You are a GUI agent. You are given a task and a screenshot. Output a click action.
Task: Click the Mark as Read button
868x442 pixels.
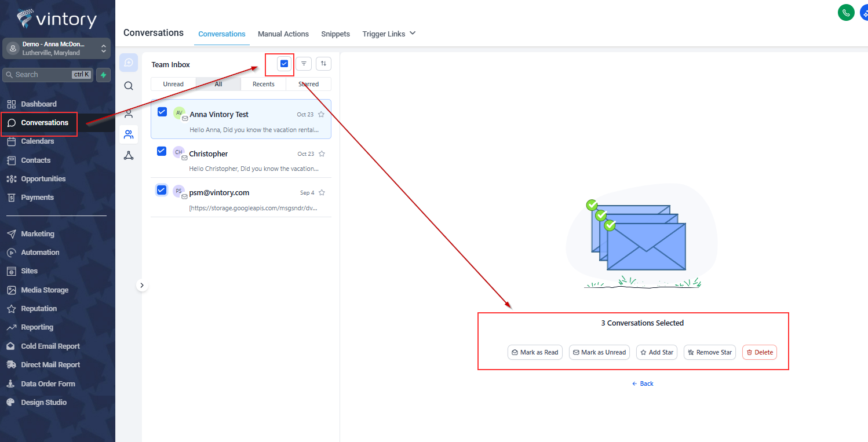point(534,352)
